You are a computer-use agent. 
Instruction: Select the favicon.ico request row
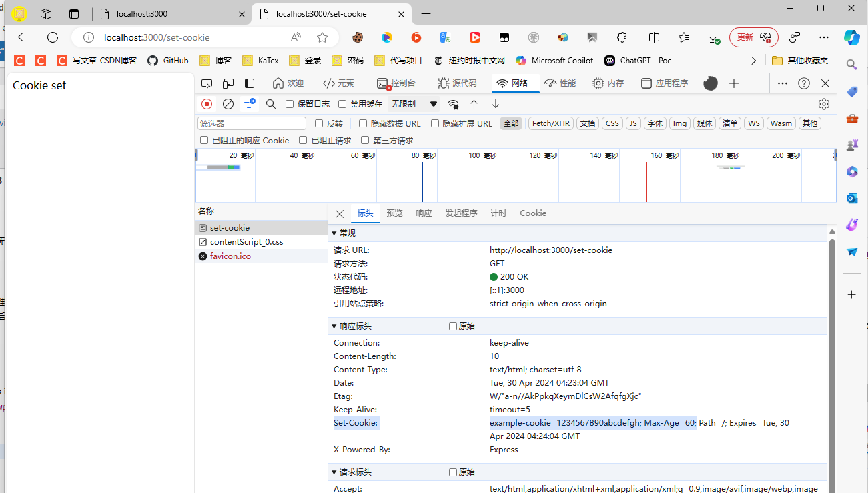point(262,256)
